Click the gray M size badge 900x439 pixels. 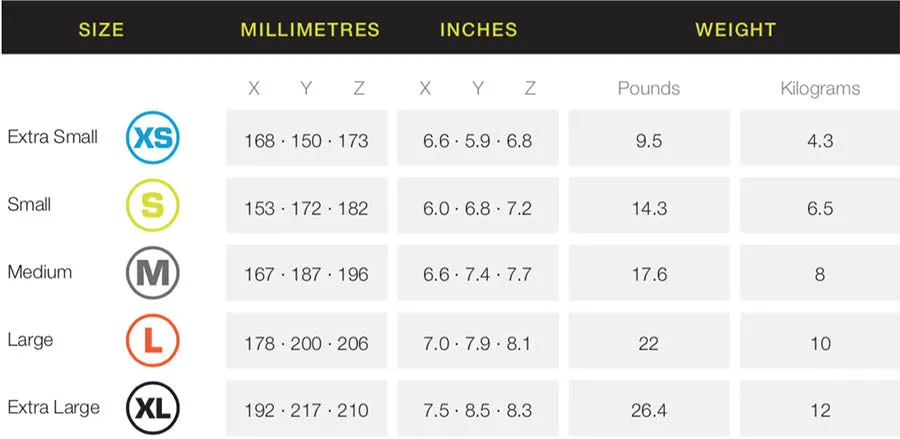(x=152, y=273)
